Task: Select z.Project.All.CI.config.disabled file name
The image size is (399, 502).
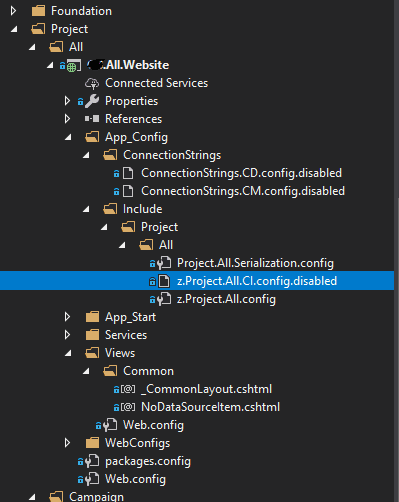Action: tap(257, 281)
